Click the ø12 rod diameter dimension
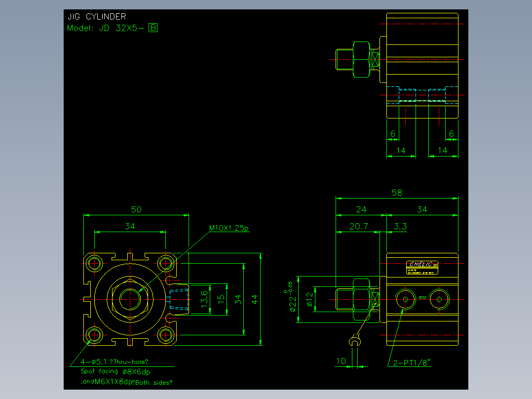532x399 pixels. click(x=309, y=299)
